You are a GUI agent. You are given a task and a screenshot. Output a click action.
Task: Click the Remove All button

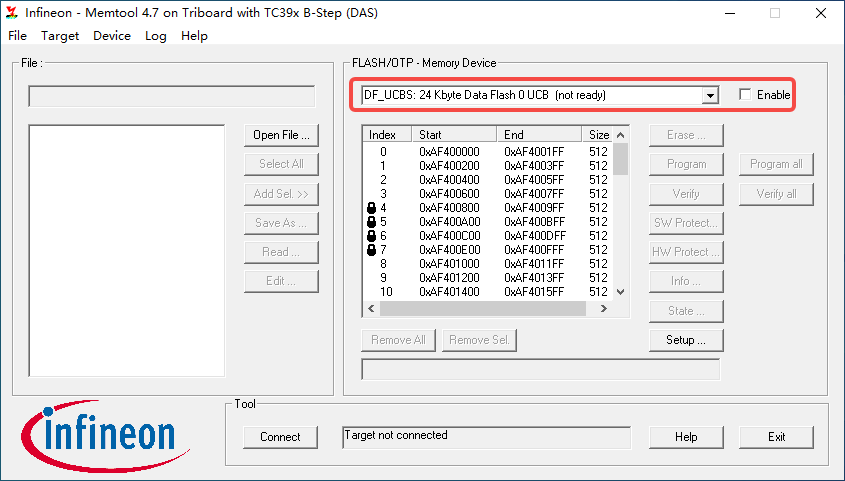[398, 340]
